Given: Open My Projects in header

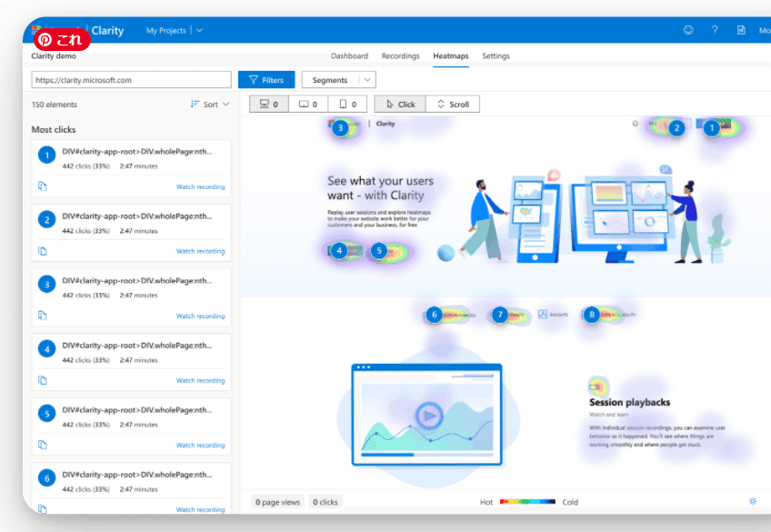Looking at the screenshot, I should [166, 31].
